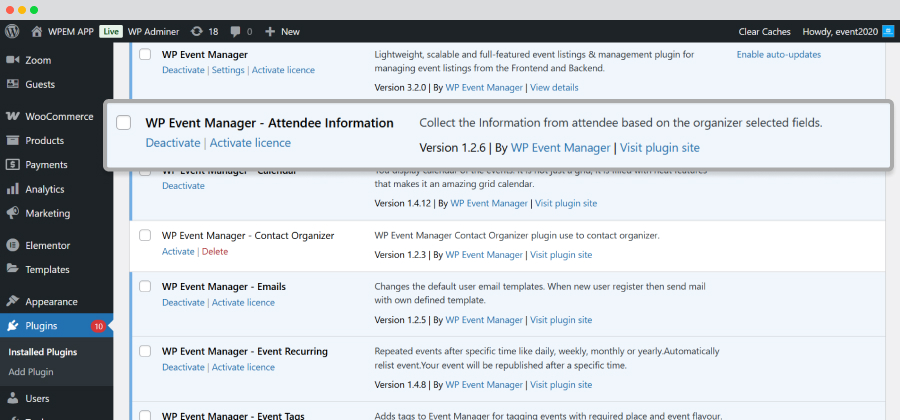Open the WordPress logo menu
900x420 pixels.
[12, 32]
